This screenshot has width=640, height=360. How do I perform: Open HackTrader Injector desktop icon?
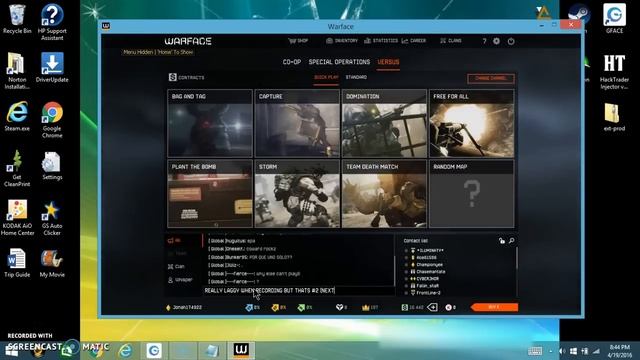tap(614, 72)
